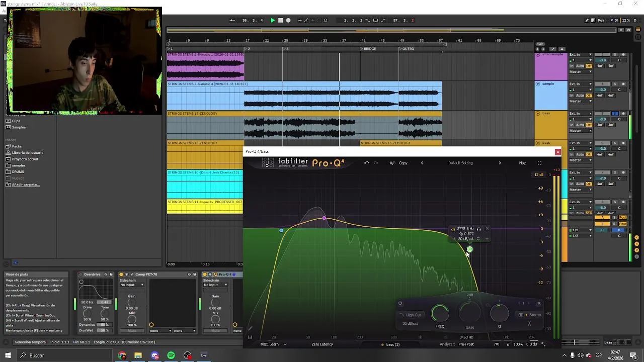Click the Añadir carpeta link
This screenshot has width=644, height=362.
pos(26,185)
